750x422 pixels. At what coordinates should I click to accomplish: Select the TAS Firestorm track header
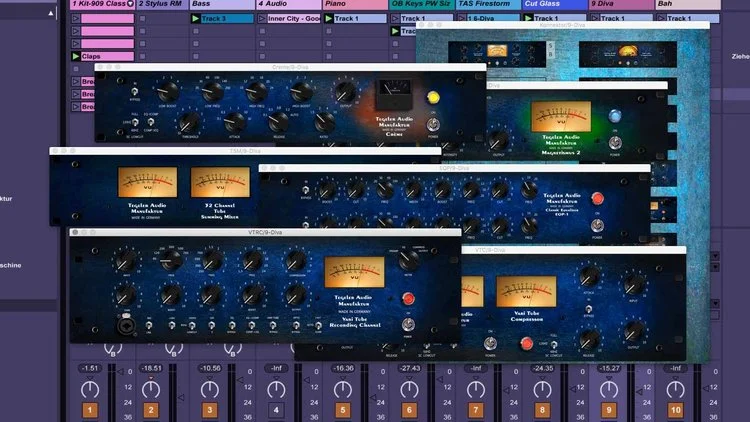488,4
